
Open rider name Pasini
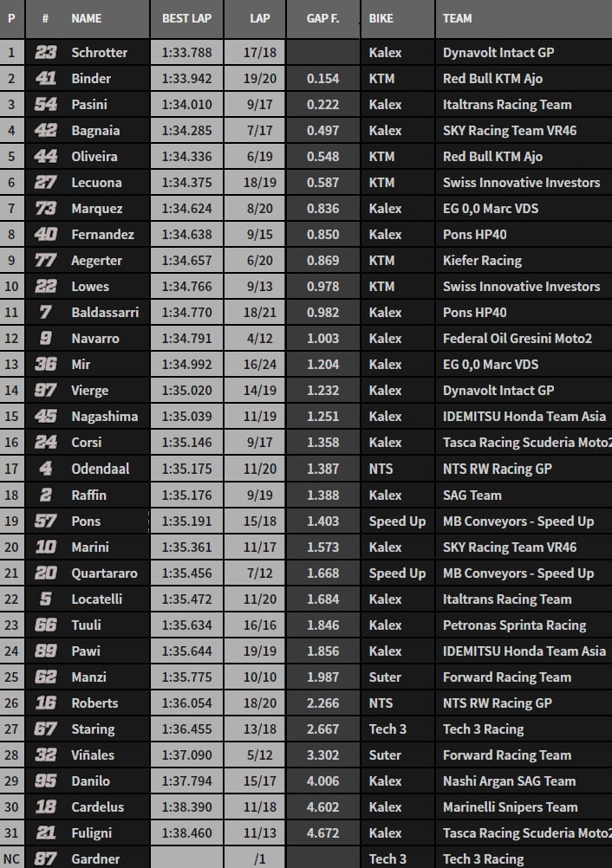click(x=90, y=104)
